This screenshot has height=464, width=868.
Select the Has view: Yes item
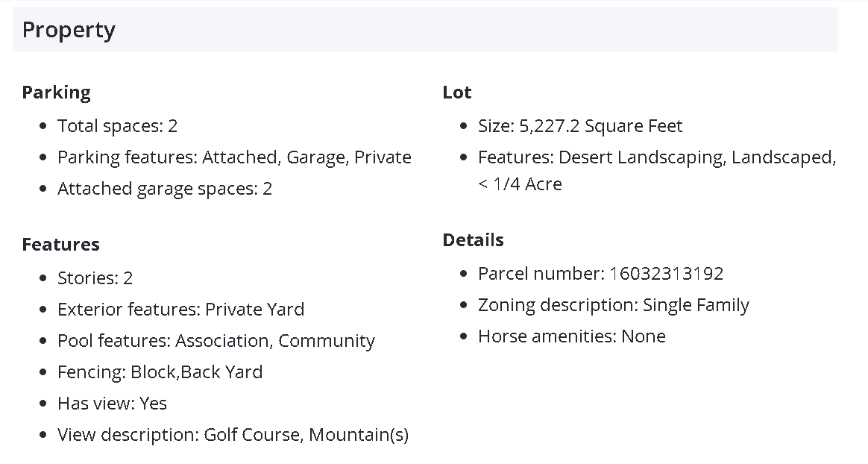112,404
